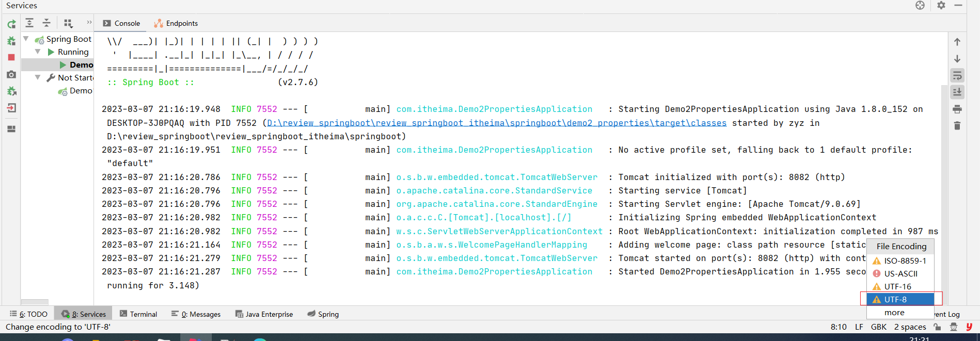Click the GBK encoding in status bar

tap(878, 327)
